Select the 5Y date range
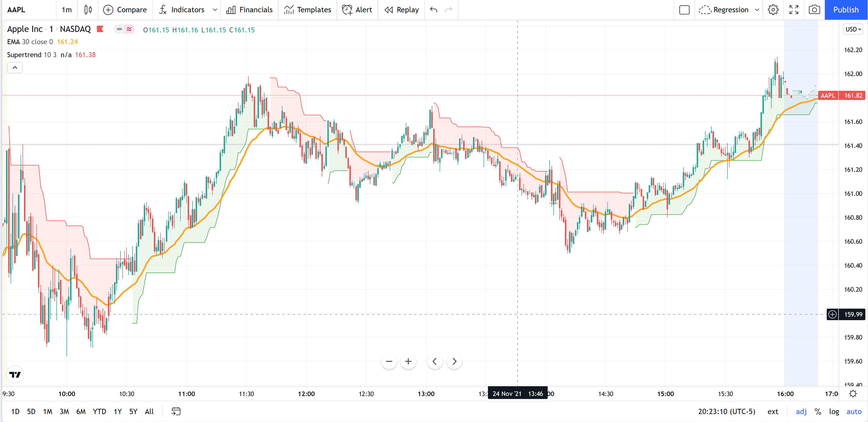Image resolution: width=868 pixels, height=422 pixels. (x=133, y=411)
